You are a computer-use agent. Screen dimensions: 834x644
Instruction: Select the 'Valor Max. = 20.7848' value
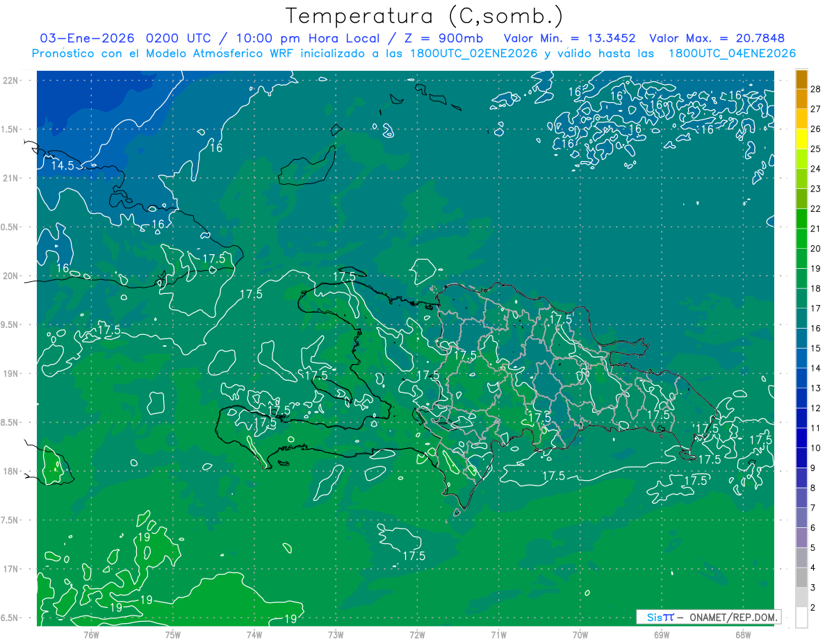click(717, 38)
